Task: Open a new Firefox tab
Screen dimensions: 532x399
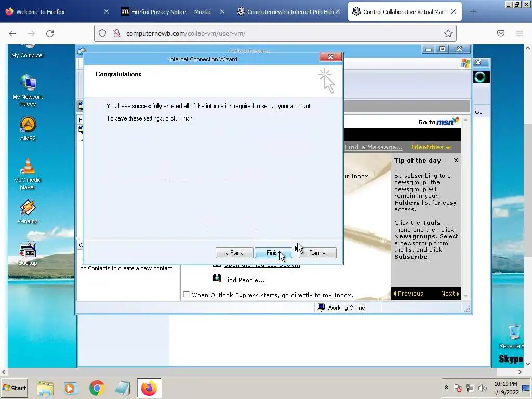Action: point(473,12)
